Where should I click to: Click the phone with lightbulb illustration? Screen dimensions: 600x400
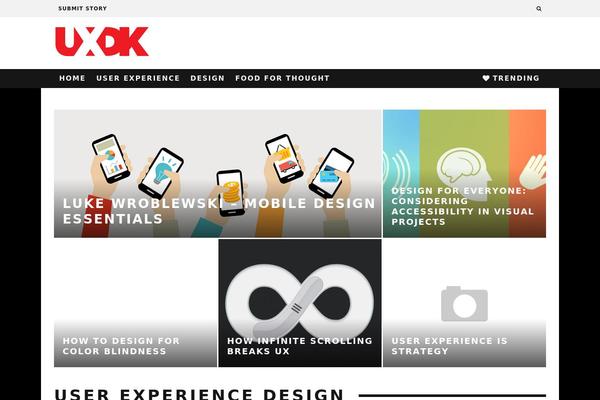click(161, 173)
